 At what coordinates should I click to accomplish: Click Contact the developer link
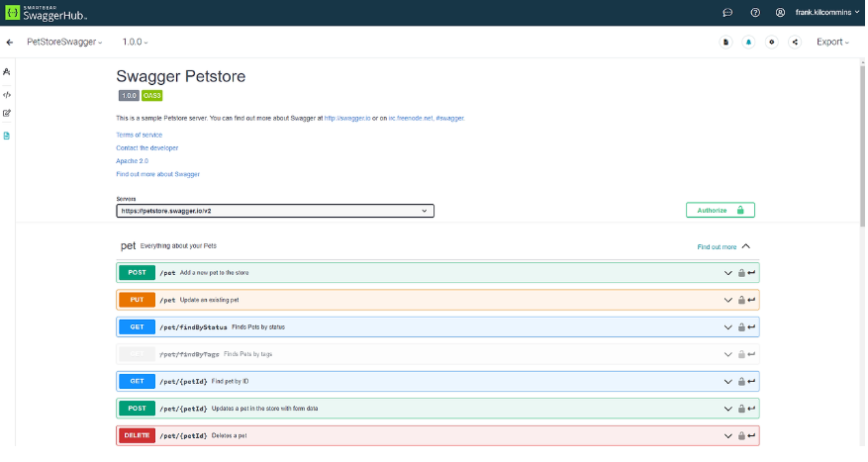pyautogui.click(x=147, y=148)
